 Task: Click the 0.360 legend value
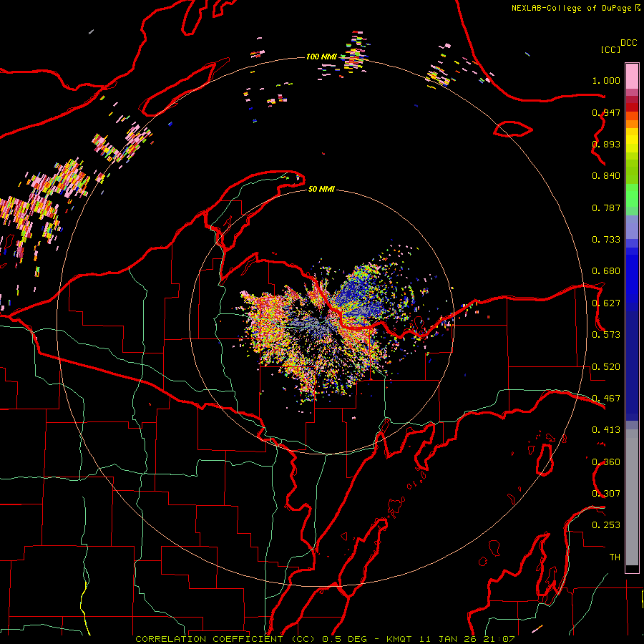(x=606, y=462)
